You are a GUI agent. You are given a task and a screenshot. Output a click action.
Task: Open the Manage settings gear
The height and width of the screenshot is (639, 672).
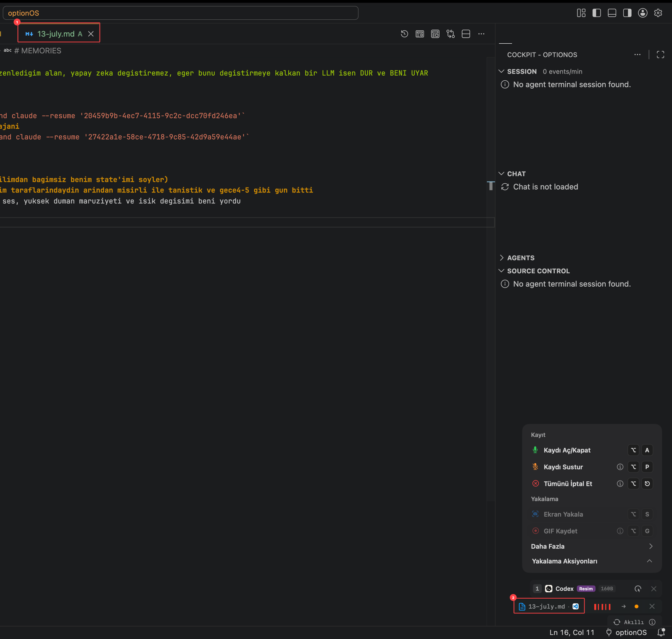point(658,13)
